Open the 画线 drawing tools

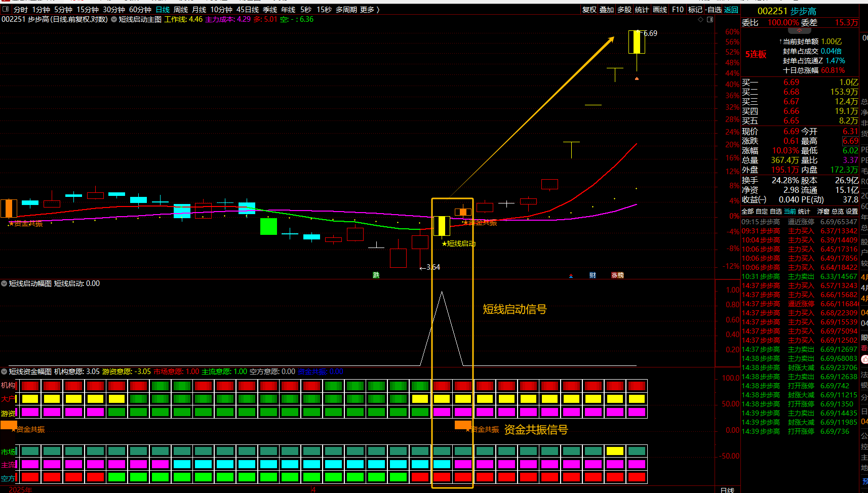(660, 10)
